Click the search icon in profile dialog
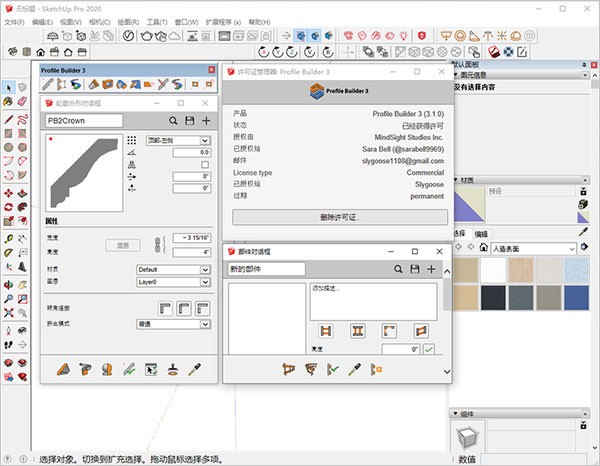Image resolution: width=600 pixels, height=466 pixels. click(175, 121)
